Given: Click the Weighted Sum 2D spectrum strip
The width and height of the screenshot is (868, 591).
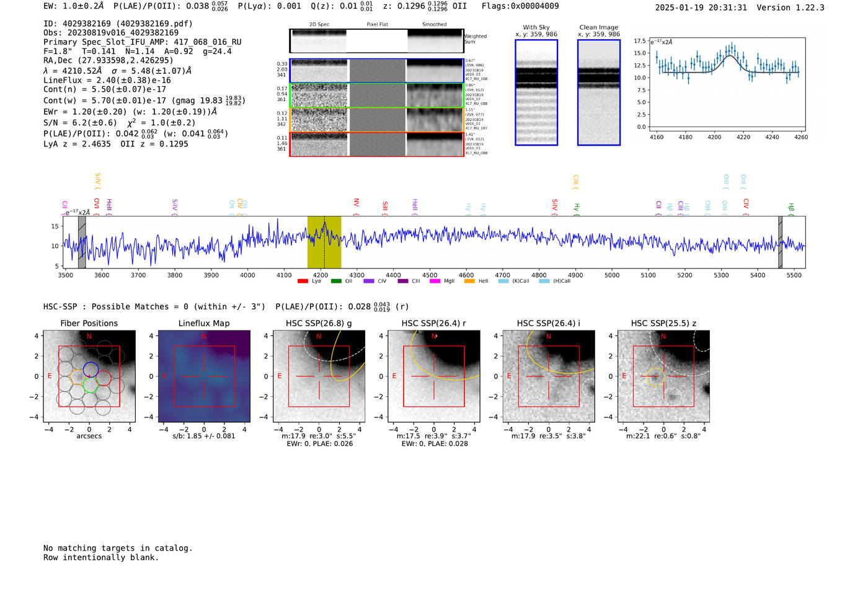Looking at the screenshot, I should (x=376, y=41).
